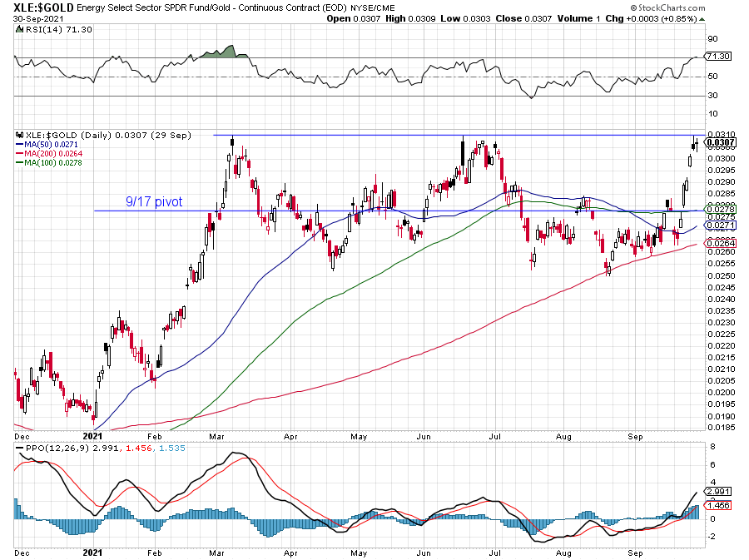The width and height of the screenshot is (749, 560).
Task: Click the small chart icon before RSI(14) label
Action: click(19, 30)
